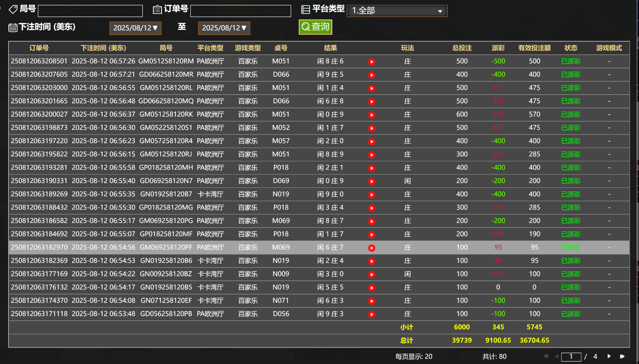Image resolution: width=639 pixels, height=364 pixels.
Task: Focus the 订单号 order number field
Action: click(240, 11)
